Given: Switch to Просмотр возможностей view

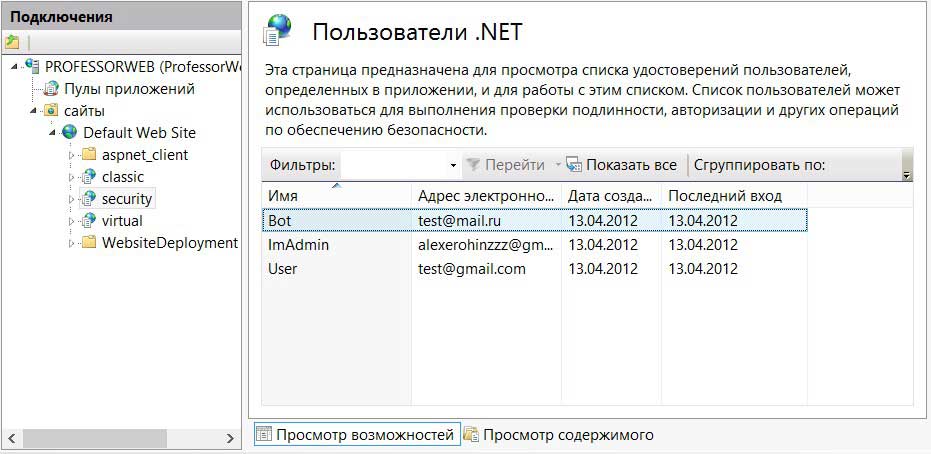Looking at the screenshot, I should (x=357, y=434).
